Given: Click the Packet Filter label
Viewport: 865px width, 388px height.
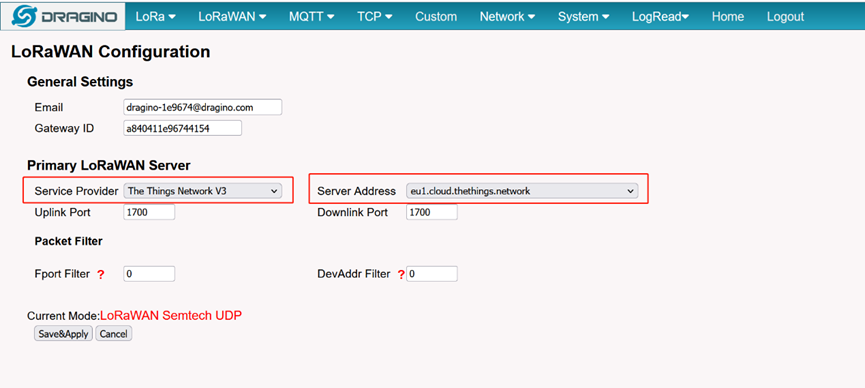Looking at the screenshot, I should (x=68, y=241).
